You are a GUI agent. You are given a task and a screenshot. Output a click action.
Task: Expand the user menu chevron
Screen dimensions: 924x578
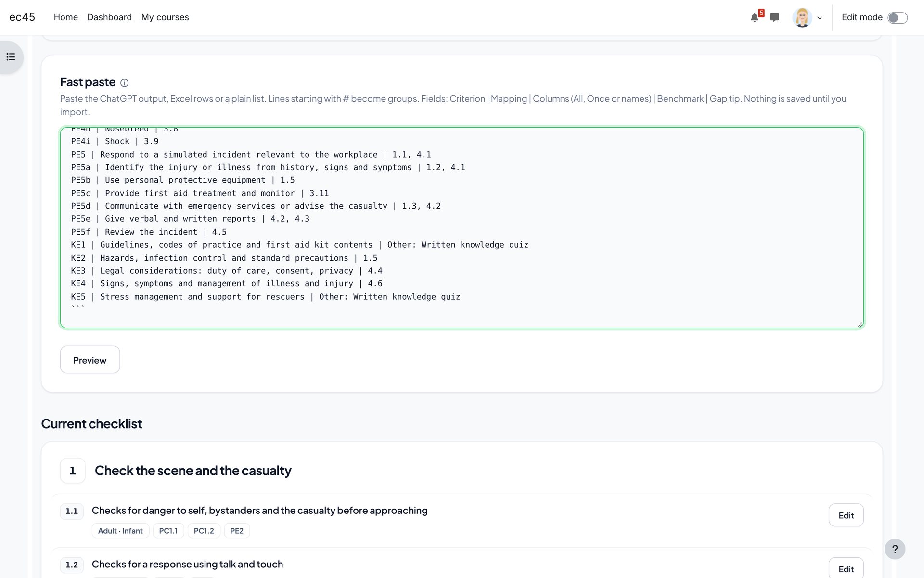[x=820, y=18]
